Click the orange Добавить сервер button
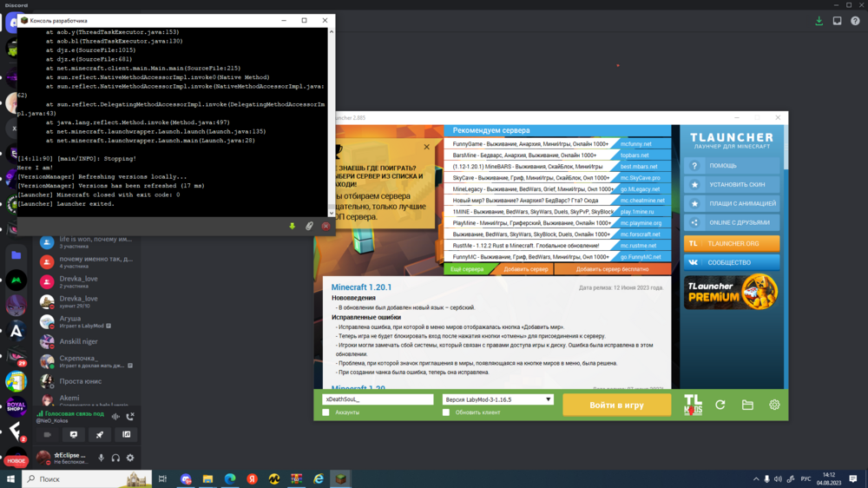Image resolution: width=868 pixels, height=488 pixels. tap(526, 269)
